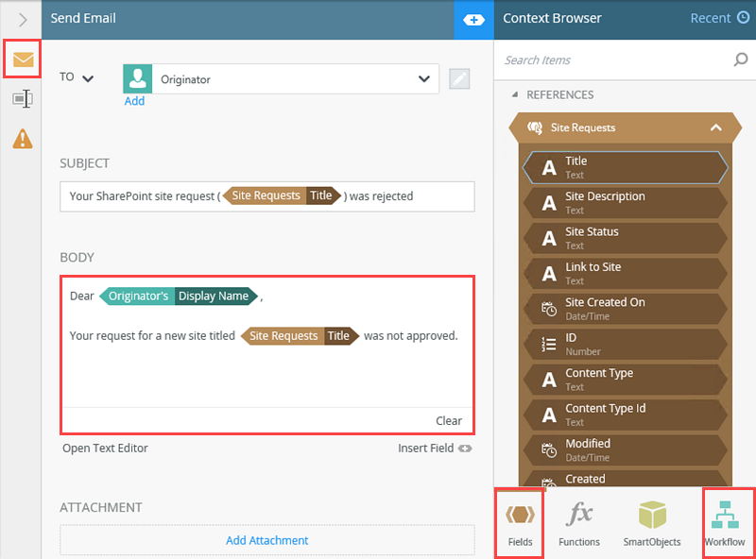
Task: Select the Send Email envelope icon
Action: tap(22, 59)
